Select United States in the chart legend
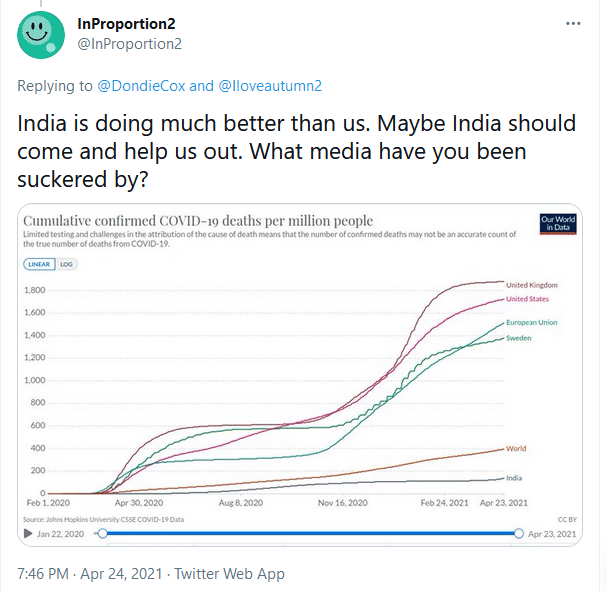 click(527, 299)
